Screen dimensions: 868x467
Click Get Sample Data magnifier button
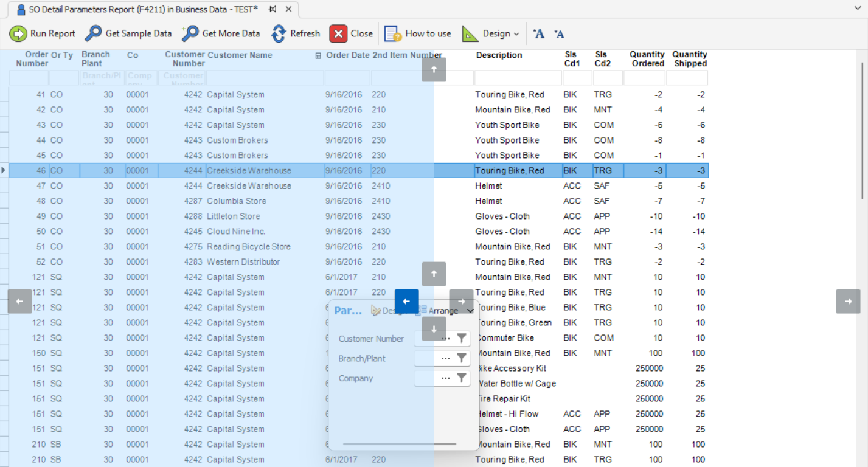click(x=128, y=33)
